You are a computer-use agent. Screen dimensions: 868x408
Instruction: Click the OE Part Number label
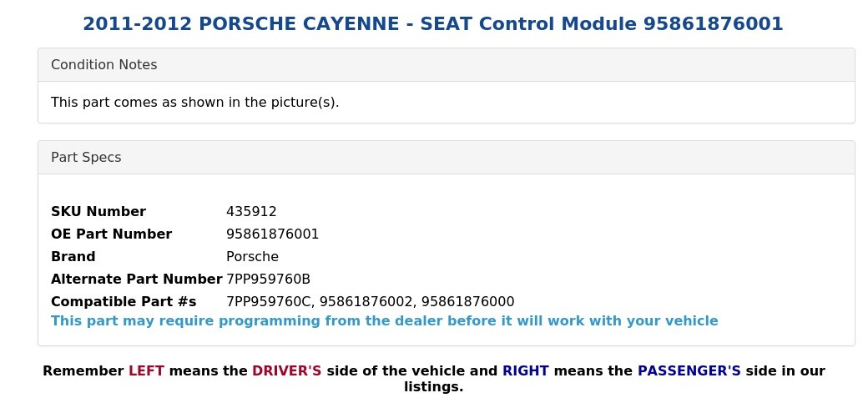point(111,234)
